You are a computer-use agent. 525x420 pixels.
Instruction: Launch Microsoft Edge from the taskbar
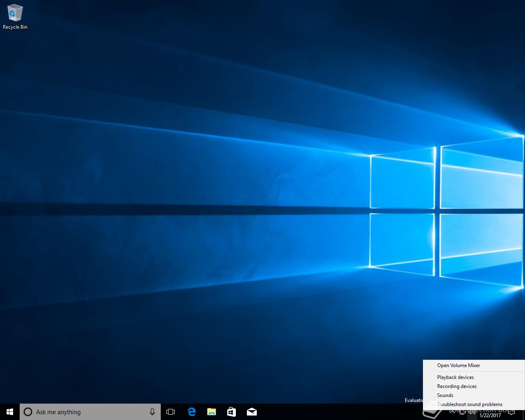pyautogui.click(x=192, y=412)
